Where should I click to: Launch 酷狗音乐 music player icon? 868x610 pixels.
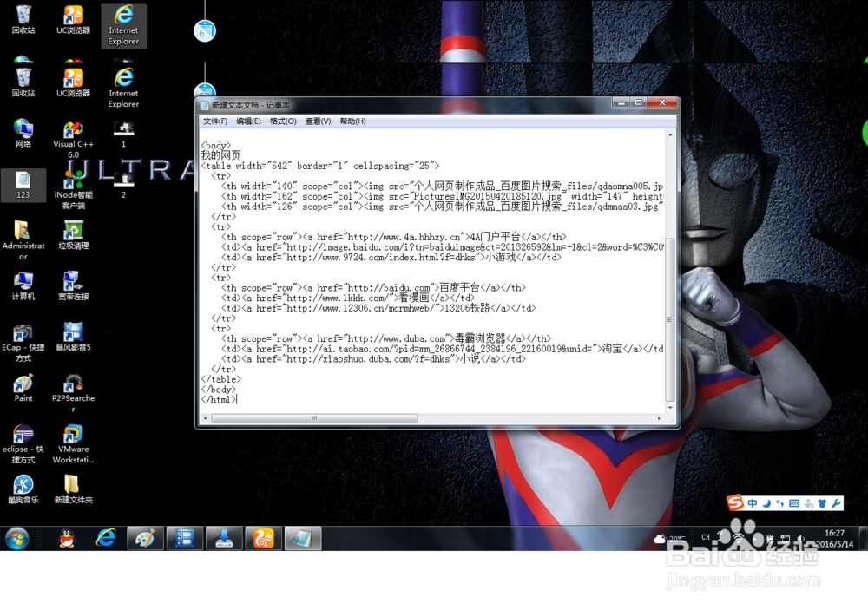click(23, 489)
